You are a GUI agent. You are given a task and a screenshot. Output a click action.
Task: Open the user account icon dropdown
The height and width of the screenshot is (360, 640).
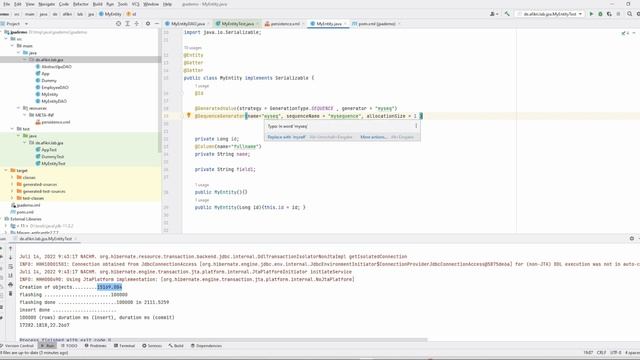(493, 14)
